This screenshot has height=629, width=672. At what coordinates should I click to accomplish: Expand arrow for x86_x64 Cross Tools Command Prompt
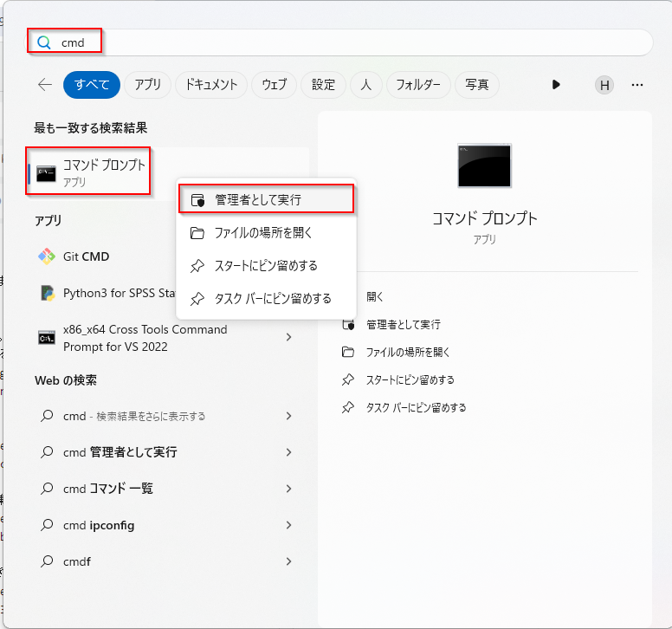289,337
